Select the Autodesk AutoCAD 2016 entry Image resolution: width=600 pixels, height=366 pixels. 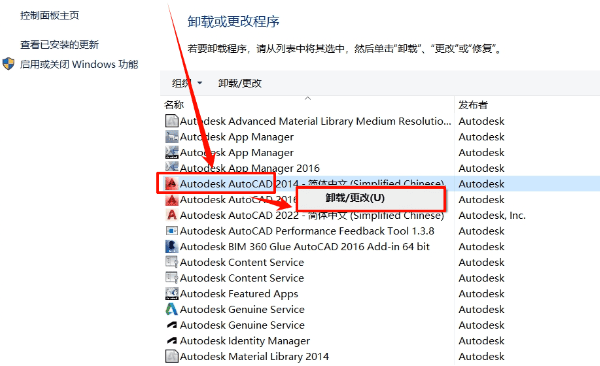tap(238, 199)
